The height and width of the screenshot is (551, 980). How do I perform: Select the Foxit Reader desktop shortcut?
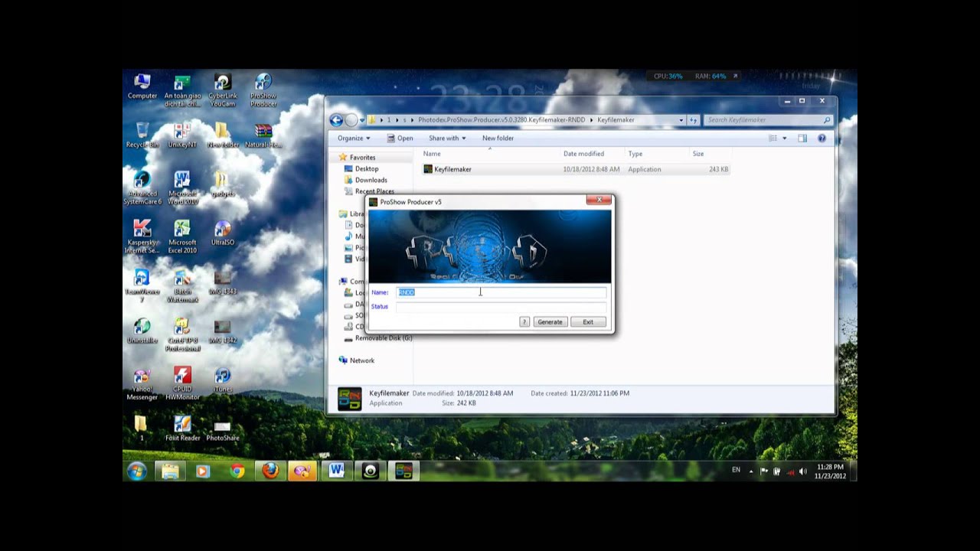182,429
